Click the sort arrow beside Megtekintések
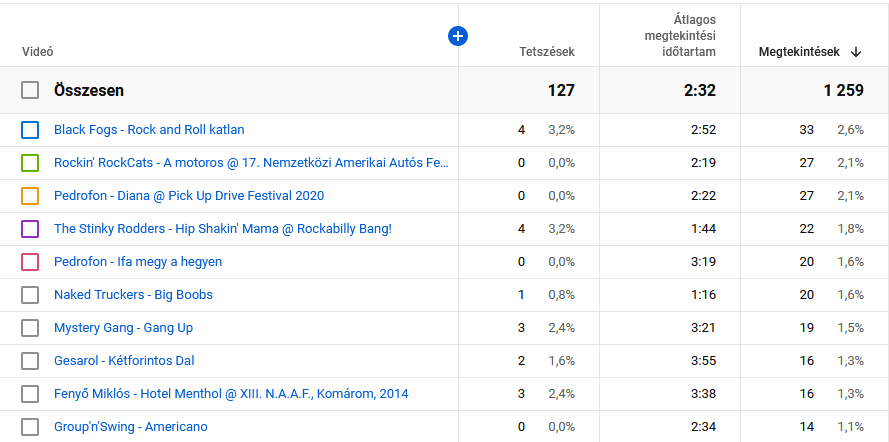Image resolution: width=889 pixels, height=442 pixels. pyautogui.click(x=856, y=52)
